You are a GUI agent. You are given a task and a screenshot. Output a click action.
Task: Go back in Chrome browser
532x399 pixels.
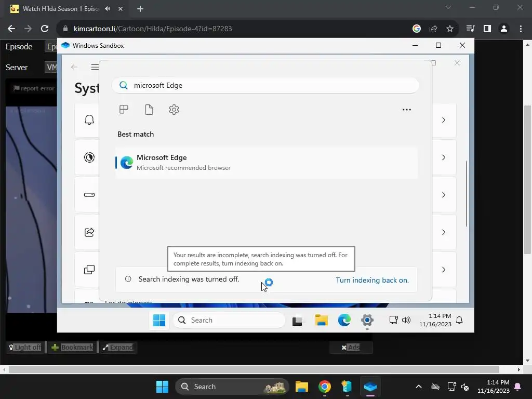click(x=11, y=29)
